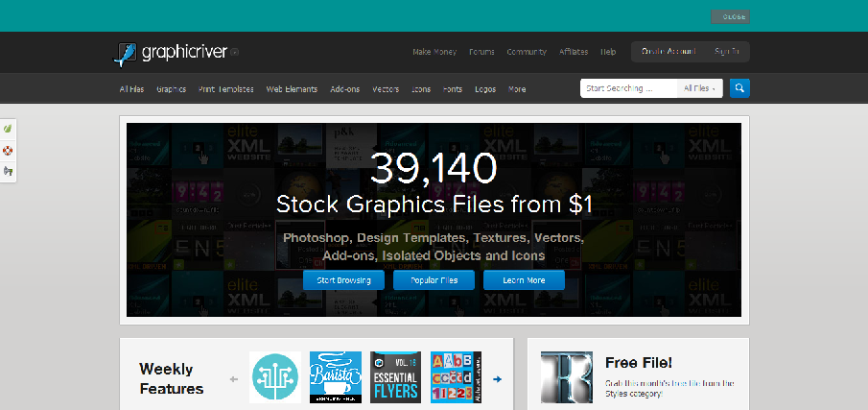
Task: Go to the Forums page
Action: point(481,52)
